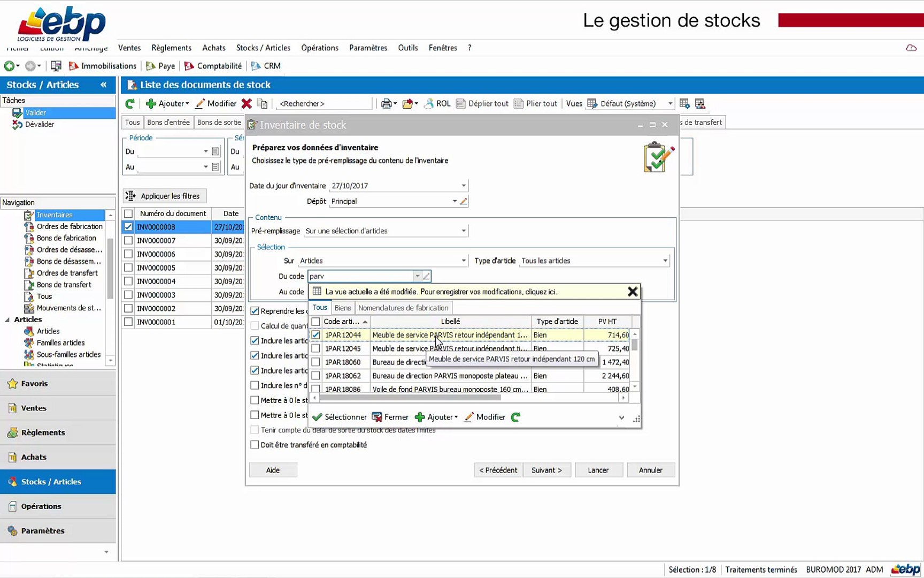Click Modifier in the article lookup popup
This screenshot has width=924, height=578.
point(484,417)
